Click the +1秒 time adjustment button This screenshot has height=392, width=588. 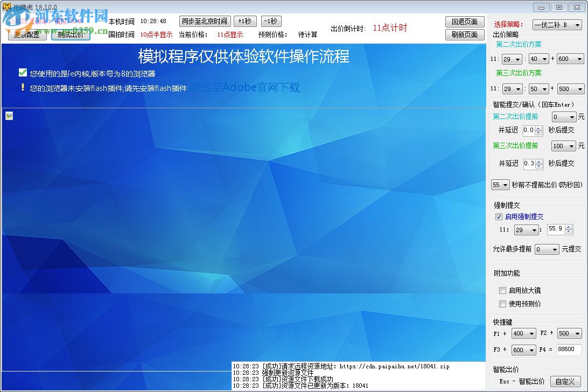pyautogui.click(x=245, y=21)
